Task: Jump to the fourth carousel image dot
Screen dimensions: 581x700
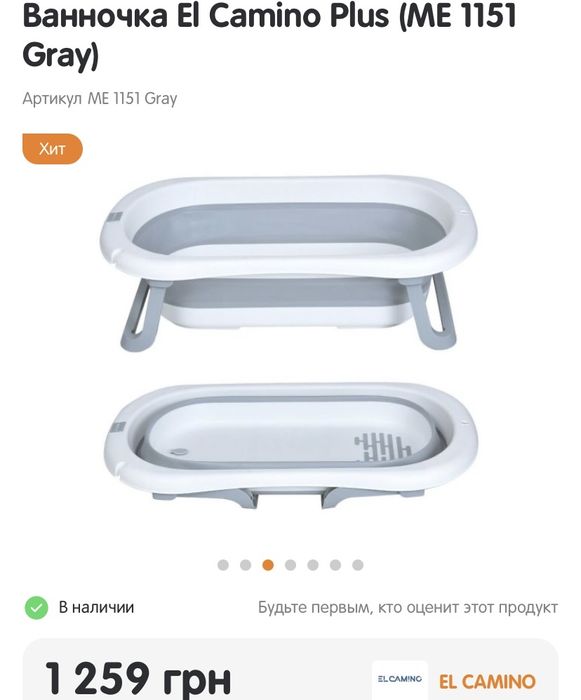Action: click(290, 565)
